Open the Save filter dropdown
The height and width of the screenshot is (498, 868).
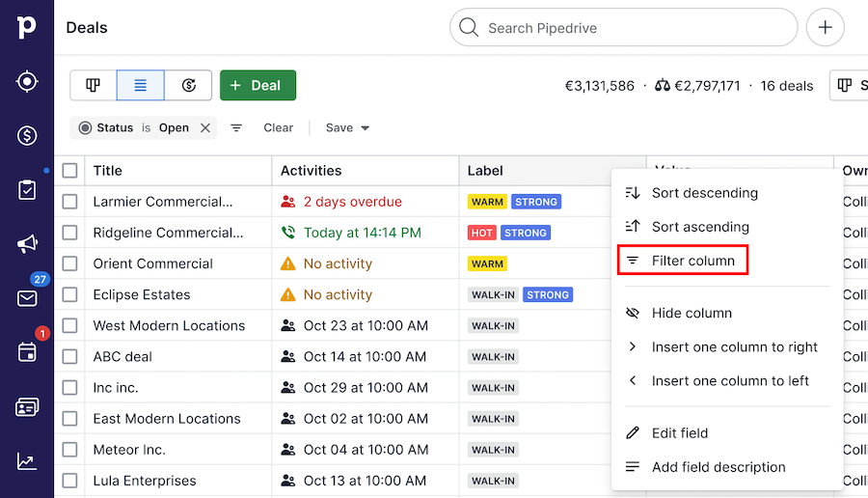pos(347,127)
